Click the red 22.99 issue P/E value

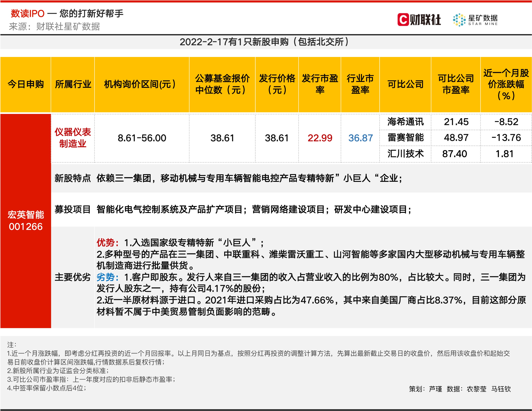point(320,138)
